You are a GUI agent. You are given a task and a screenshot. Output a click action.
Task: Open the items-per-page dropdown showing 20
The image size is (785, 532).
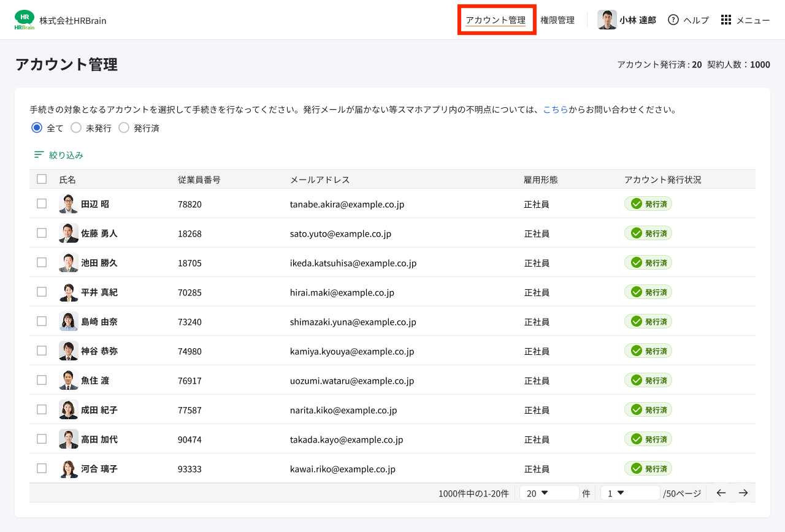549,492
